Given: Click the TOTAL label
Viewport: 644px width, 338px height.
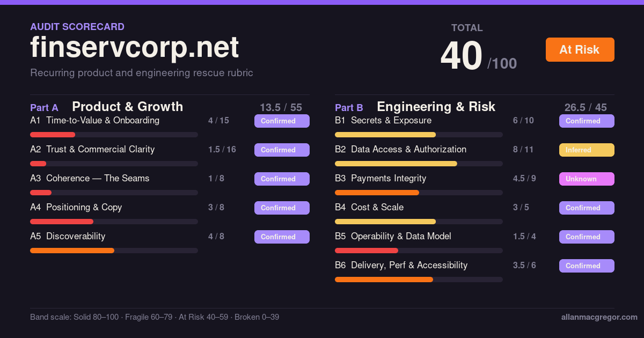Looking at the screenshot, I should 467,28.
